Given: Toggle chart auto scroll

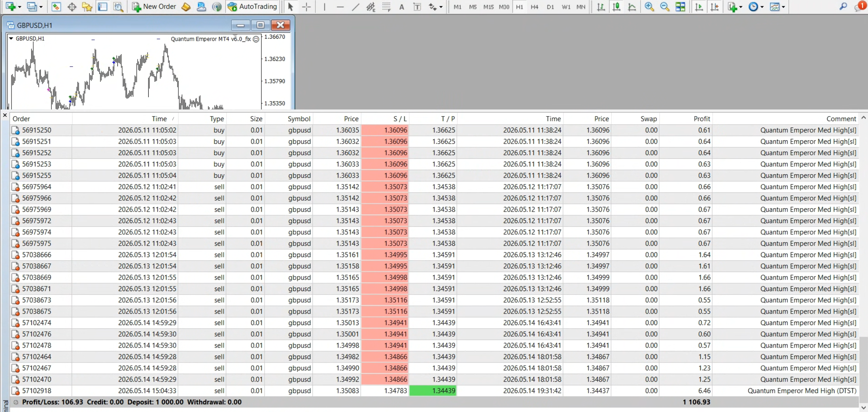Looking at the screenshot, I should coord(699,7).
